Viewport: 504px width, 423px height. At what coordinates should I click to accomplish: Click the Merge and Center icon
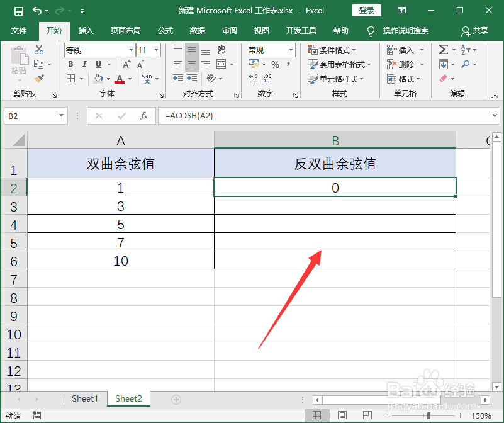point(221,64)
